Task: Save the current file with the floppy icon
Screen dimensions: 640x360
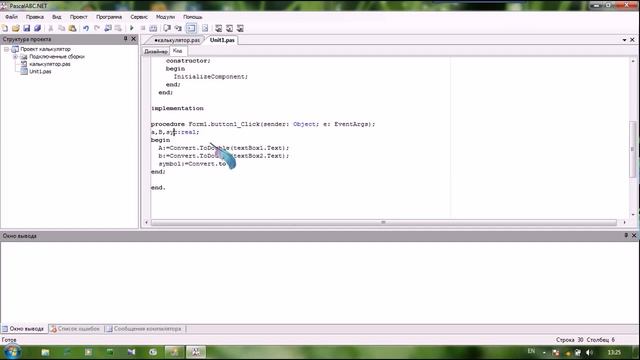Action: (x=27, y=28)
